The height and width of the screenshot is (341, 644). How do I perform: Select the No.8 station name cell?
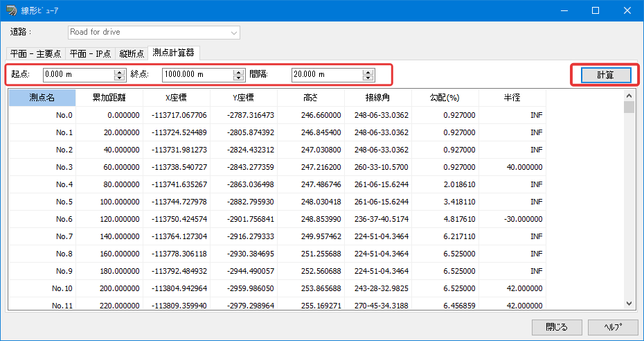tap(42, 254)
